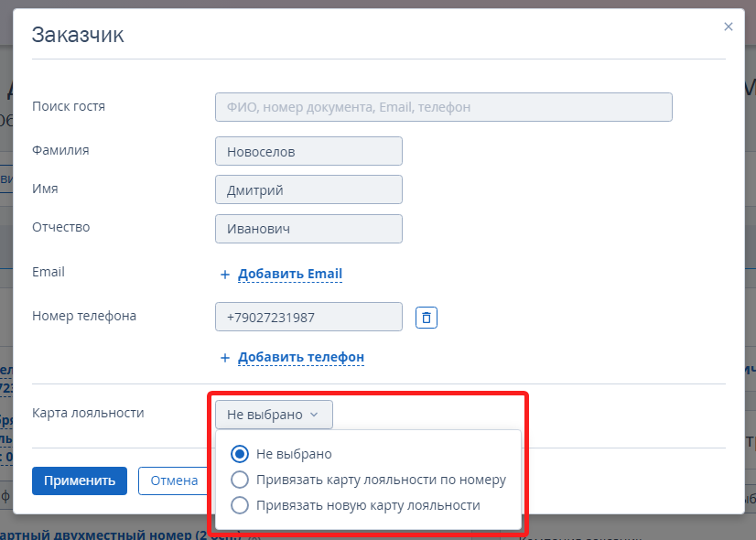Cancel with the Отмена button
The image size is (756, 540).
[x=174, y=481]
